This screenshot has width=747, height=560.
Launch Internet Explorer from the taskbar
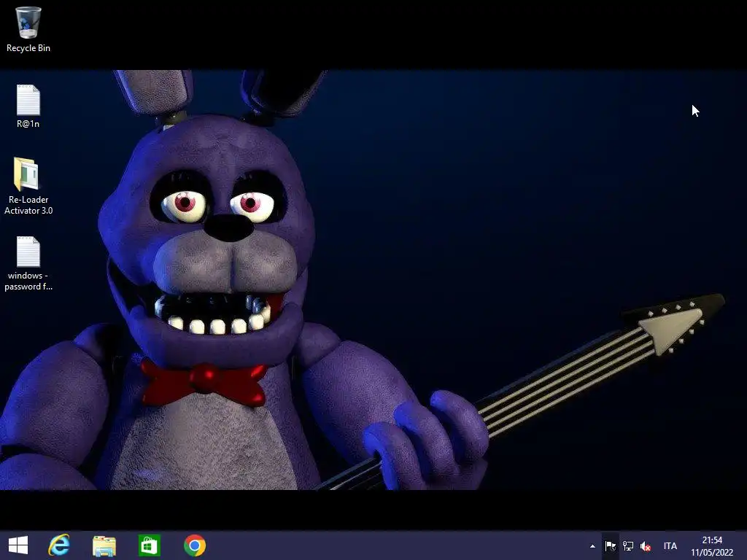click(59, 545)
